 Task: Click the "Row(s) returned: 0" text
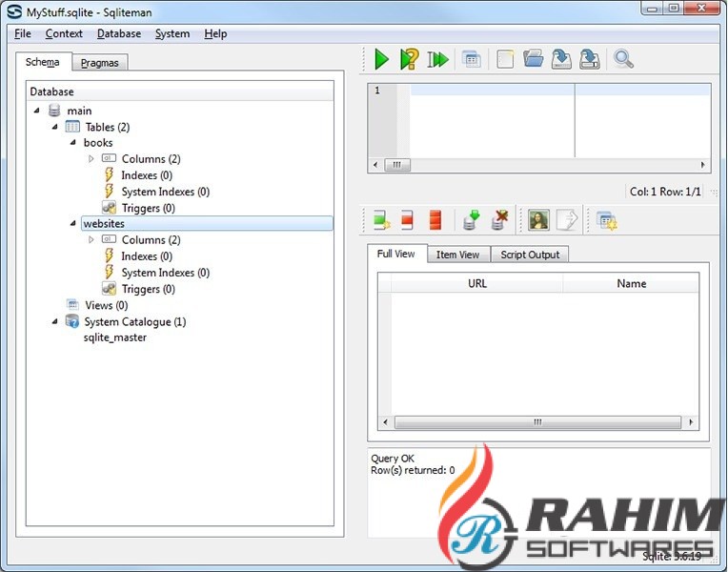pos(413,470)
